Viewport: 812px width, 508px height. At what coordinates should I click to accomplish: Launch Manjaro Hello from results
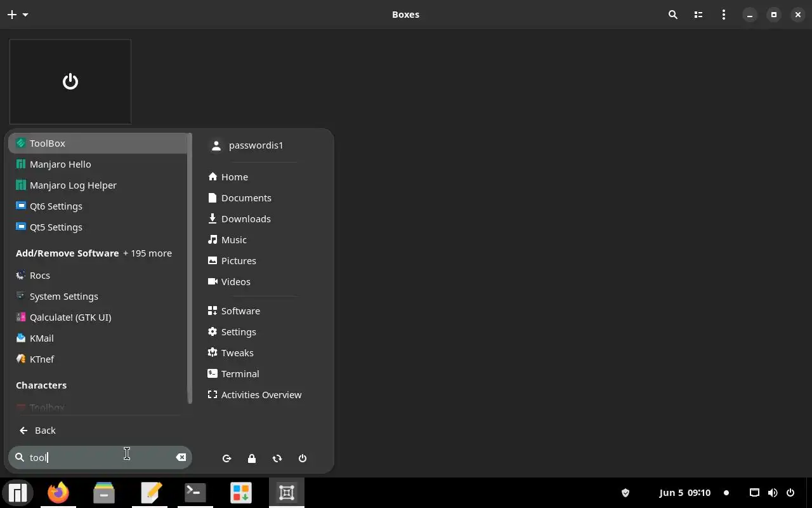click(x=98, y=164)
